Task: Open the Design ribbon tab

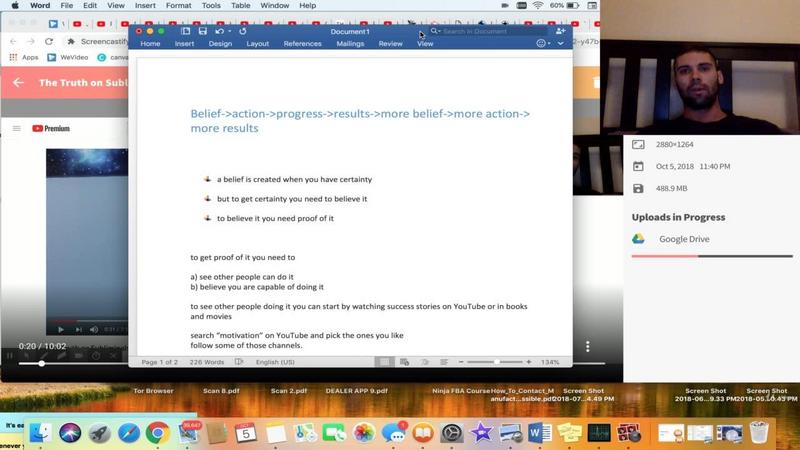Action: pyautogui.click(x=220, y=44)
